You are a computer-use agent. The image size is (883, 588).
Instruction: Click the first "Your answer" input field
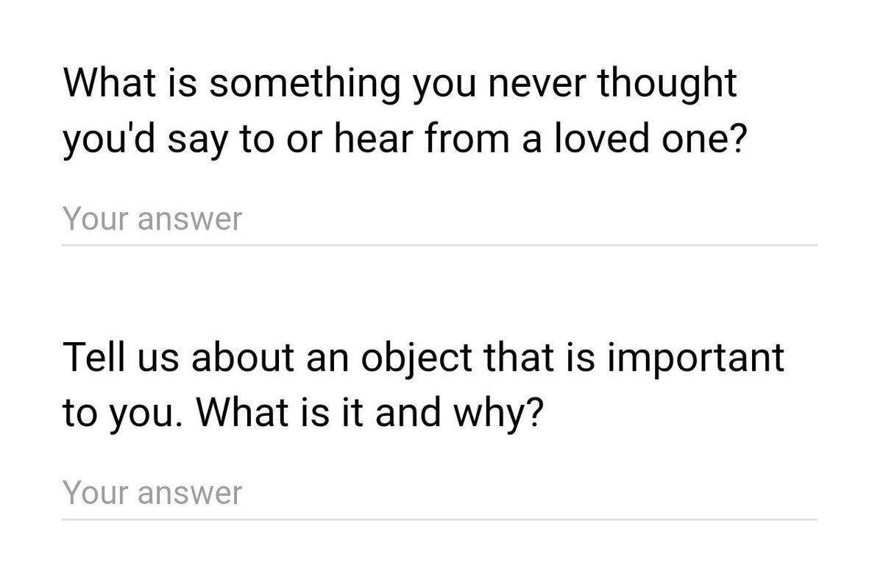pos(439,219)
